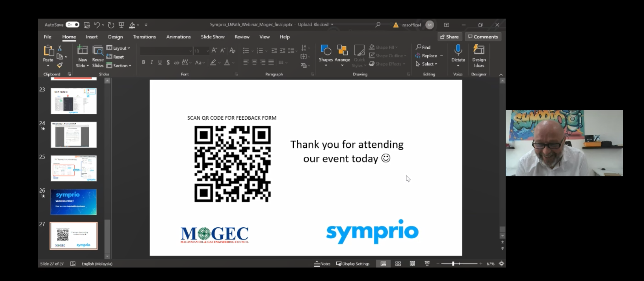Start Slide Show from status bar
Image resolution: width=644 pixels, height=281 pixels.
(427, 264)
